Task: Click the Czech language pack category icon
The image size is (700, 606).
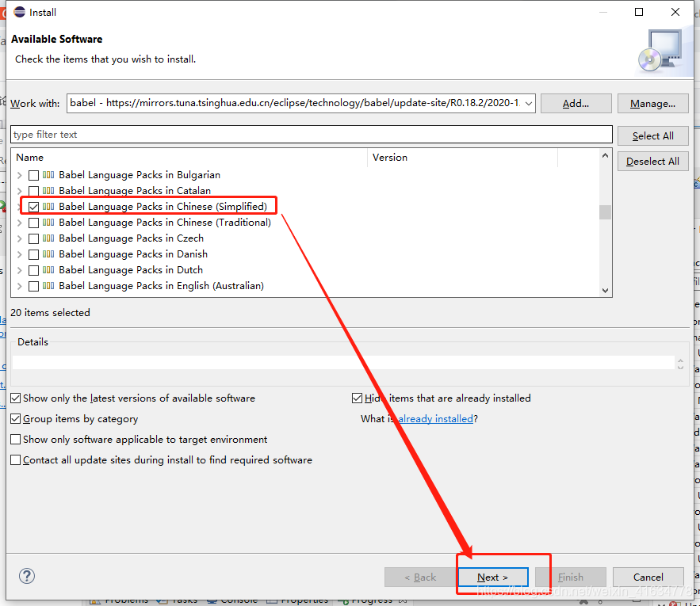Action: (48, 238)
